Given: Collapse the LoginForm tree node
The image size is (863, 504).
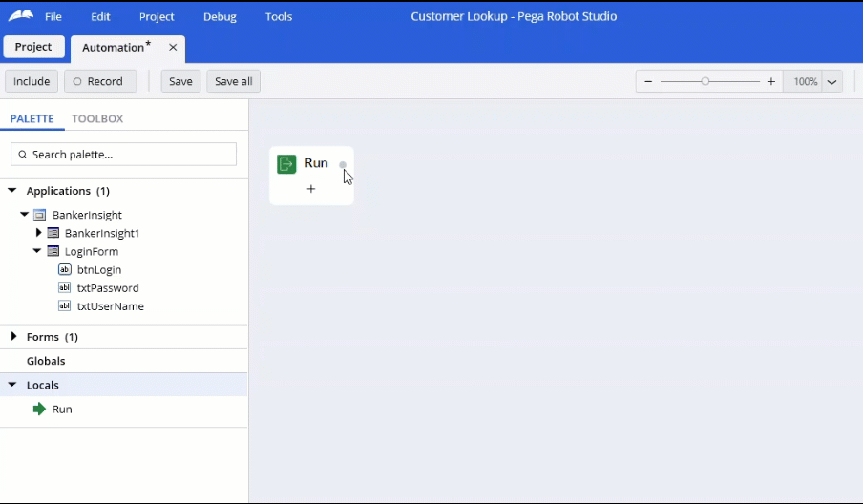Looking at the screenshot, I should [37, 250].
